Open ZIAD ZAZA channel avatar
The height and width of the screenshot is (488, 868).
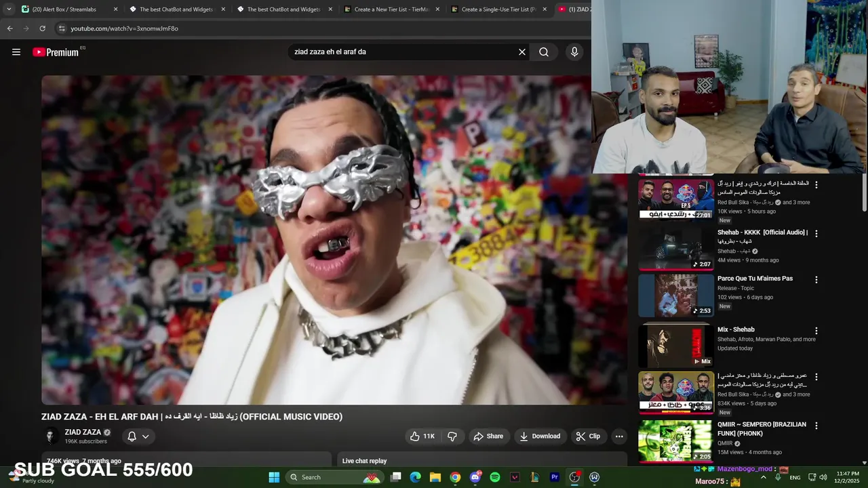tap(50, 436)
